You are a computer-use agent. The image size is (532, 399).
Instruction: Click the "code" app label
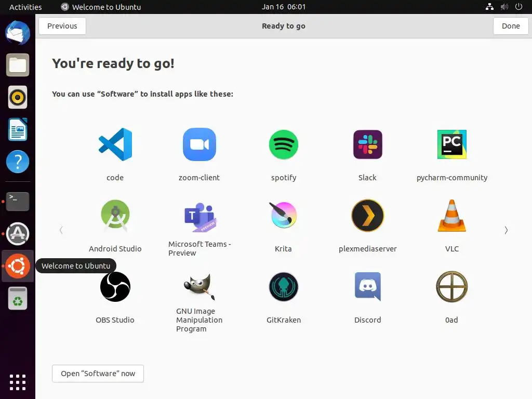(x=115, y=178)
